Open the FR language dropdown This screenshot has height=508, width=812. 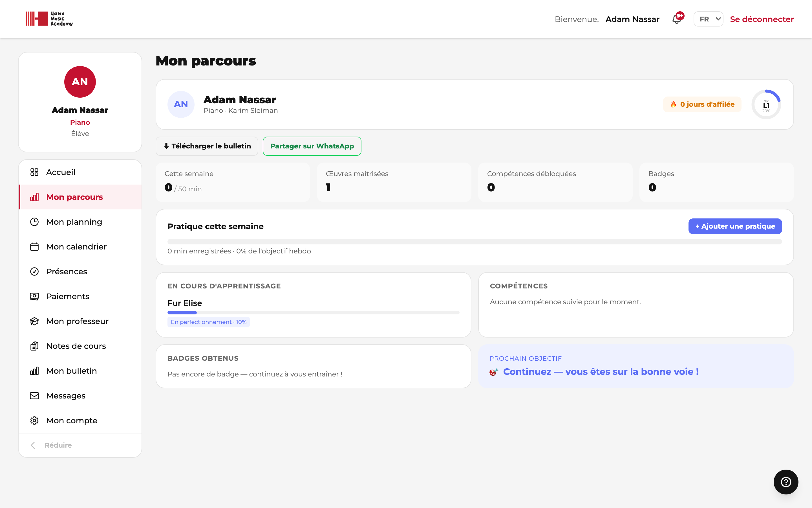708,19
